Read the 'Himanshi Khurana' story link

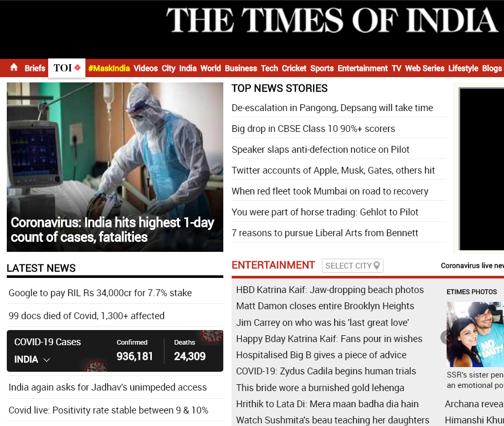[474, 420]
